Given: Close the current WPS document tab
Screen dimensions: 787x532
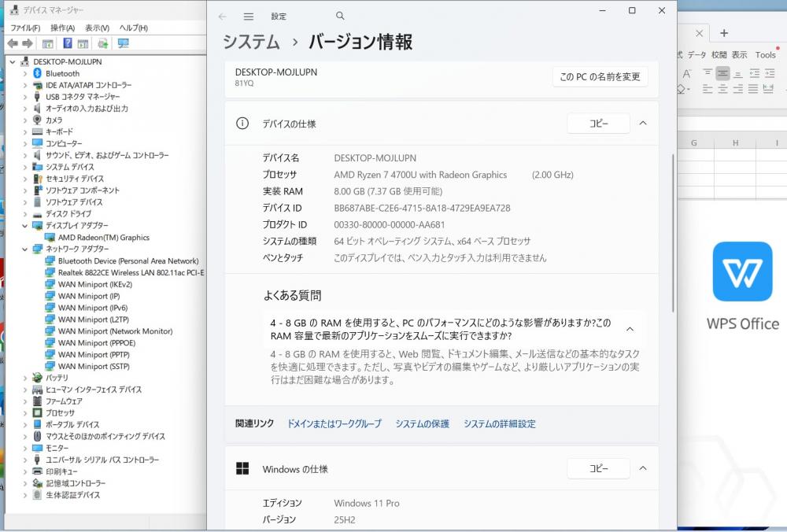Looking at the screenshot, I should pyautogui.click(x=699, y=34).
